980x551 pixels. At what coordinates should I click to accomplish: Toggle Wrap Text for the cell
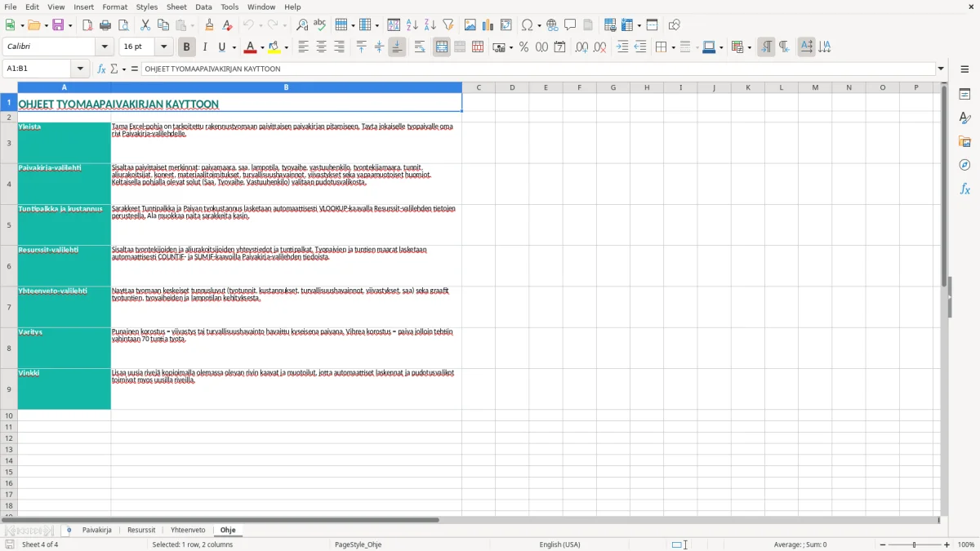click(420, 47)
